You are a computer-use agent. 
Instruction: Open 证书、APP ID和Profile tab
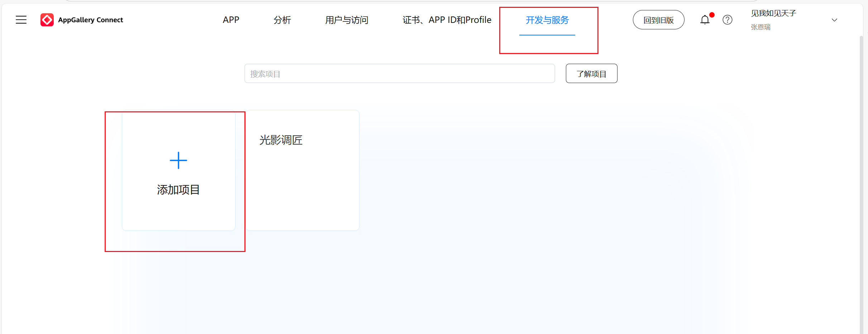[x=447, y=20]
